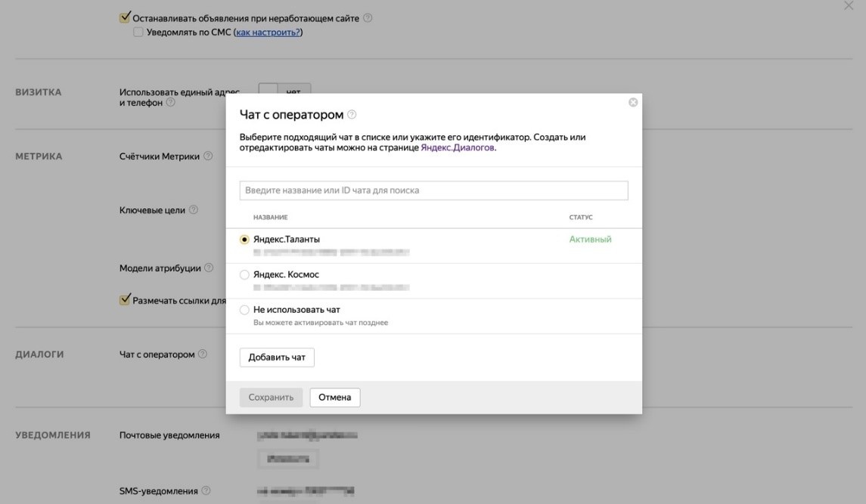Viewport: 866px width, 504px height.
Task: Click the МЕТРИКА section heading
Action: (x=39, y=156)
